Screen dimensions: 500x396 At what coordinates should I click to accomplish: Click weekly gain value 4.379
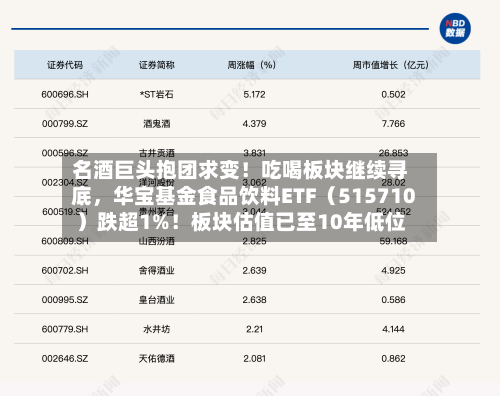tap(254, 124)
